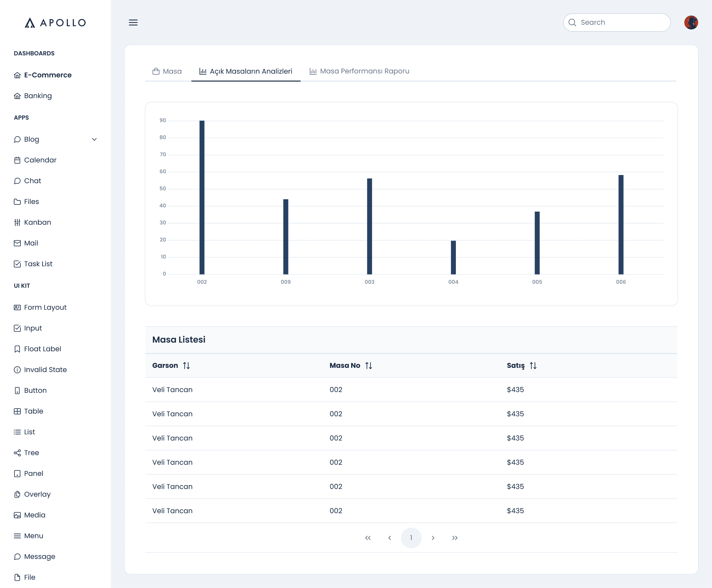712x588 pixels.
Task: Click the Search input field
Action: click(x=617, y=23)
